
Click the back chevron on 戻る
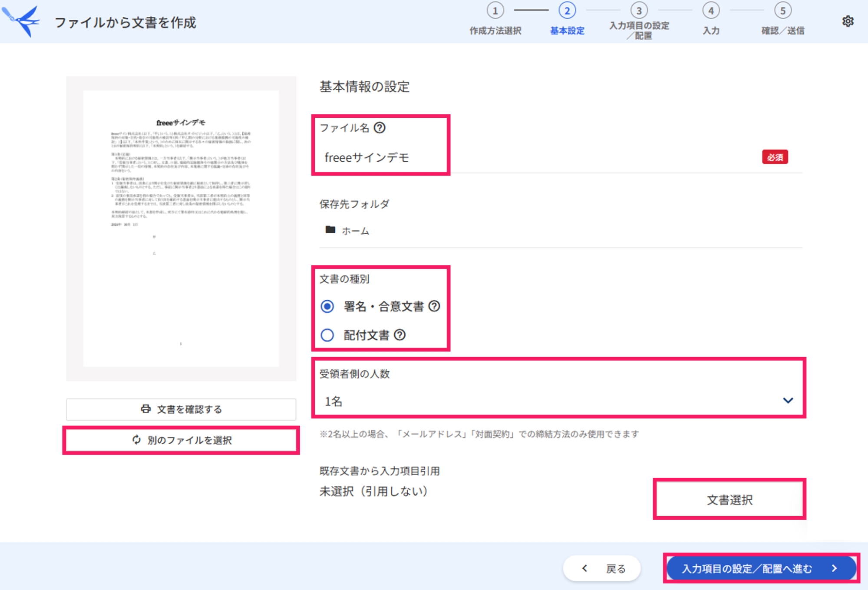(x=585, y=568)
